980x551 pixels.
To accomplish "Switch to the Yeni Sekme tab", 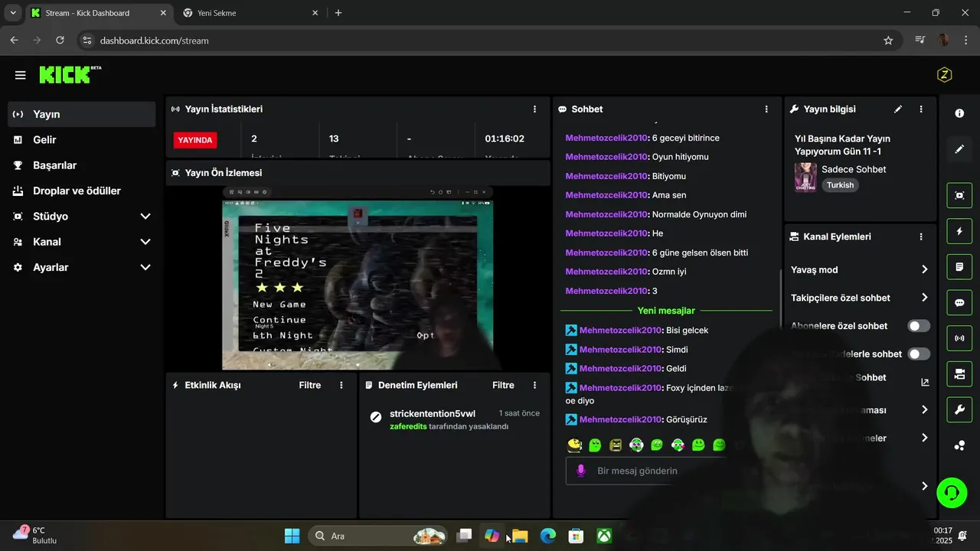I will coord(250,13).
